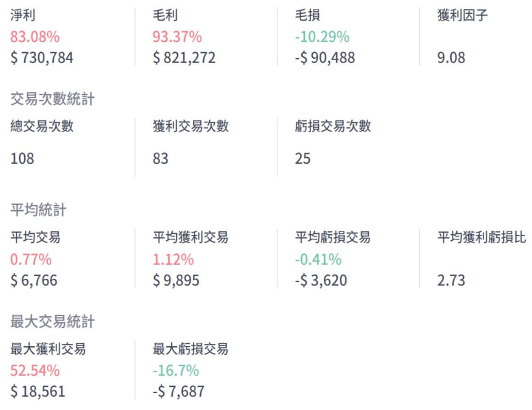Select the losing trades count 25
Viewport: 532px width, 410px height.
(x=303, y=159)
